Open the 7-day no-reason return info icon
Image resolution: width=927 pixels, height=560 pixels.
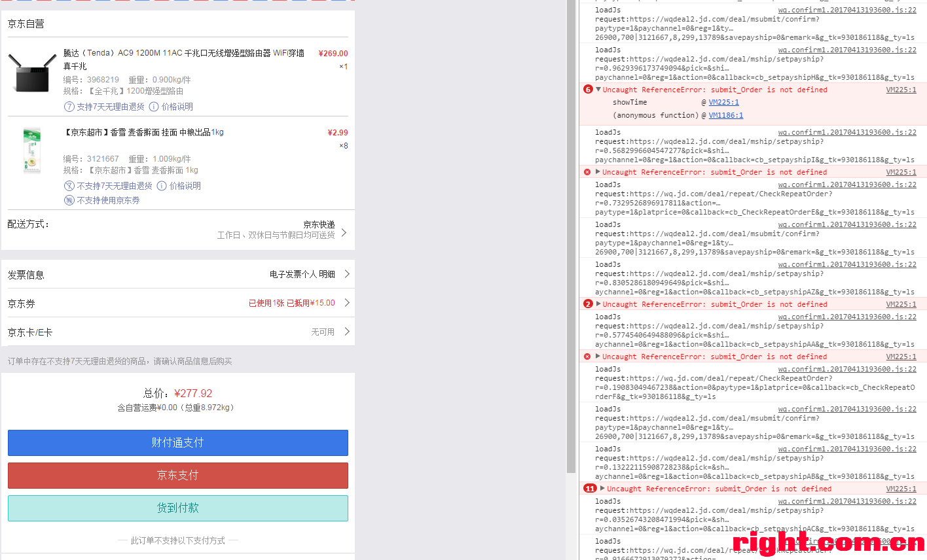[69, 107]
